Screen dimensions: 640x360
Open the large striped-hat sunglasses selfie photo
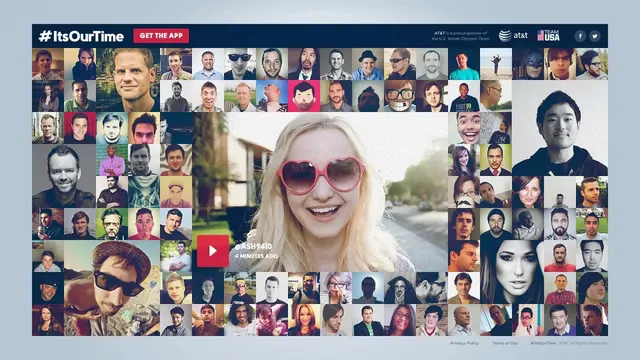(x=112, y=288)
